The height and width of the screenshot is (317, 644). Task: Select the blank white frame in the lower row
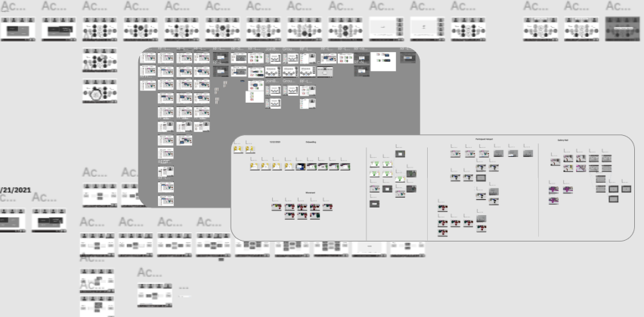point(369,246)
